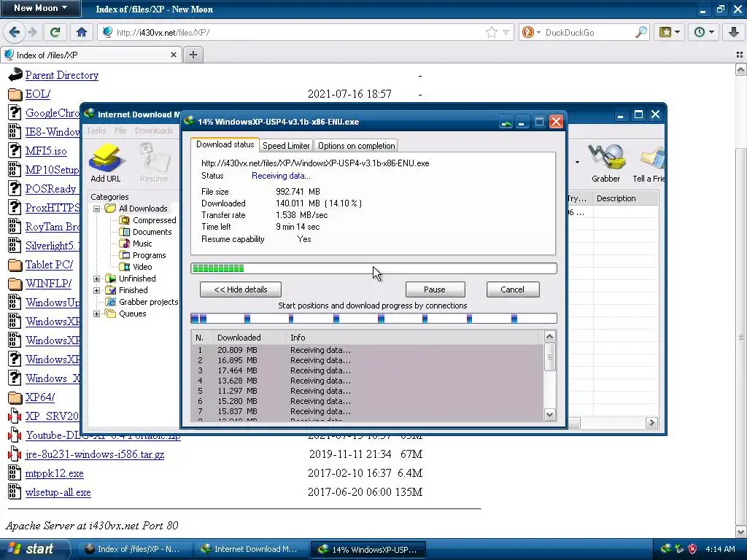
Task: Open the EOL/ folder link
Action: (38, 94)
